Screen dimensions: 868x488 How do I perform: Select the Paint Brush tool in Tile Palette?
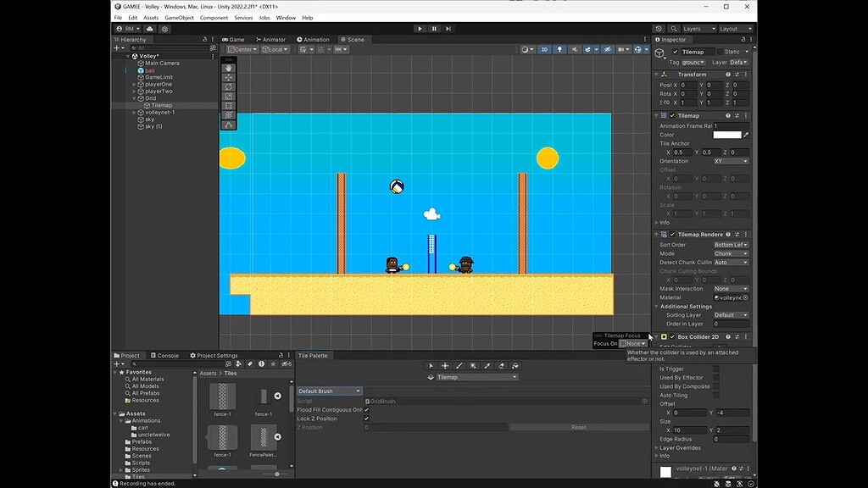coord(459,366)
